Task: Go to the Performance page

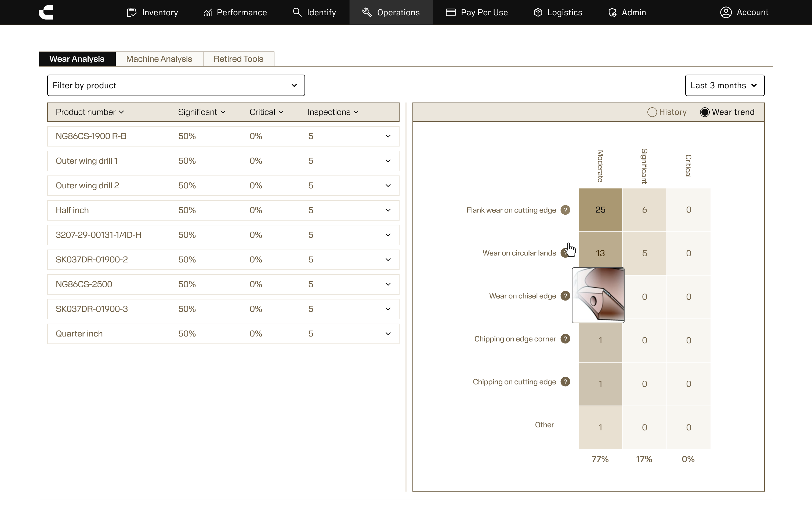Action: 235,12
